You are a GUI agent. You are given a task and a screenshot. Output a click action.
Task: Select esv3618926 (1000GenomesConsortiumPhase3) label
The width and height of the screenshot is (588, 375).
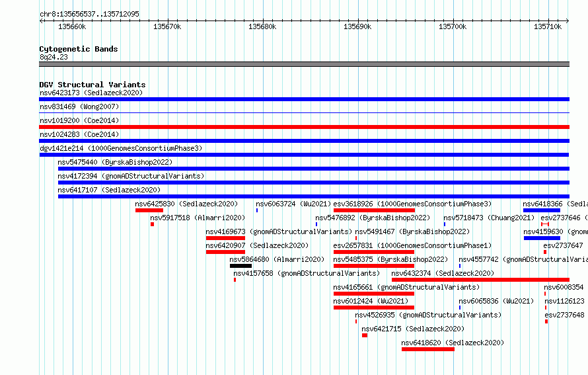[412, 204]
